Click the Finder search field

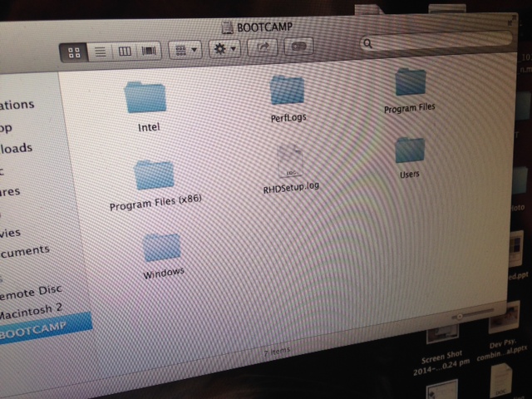point(436,40)
